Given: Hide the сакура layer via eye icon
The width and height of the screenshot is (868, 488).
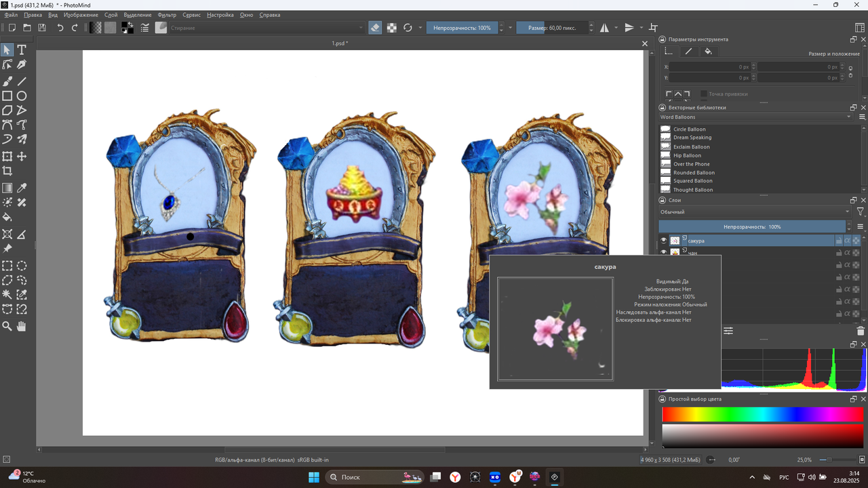Looking at the screenshot, I should pos(664,241).
